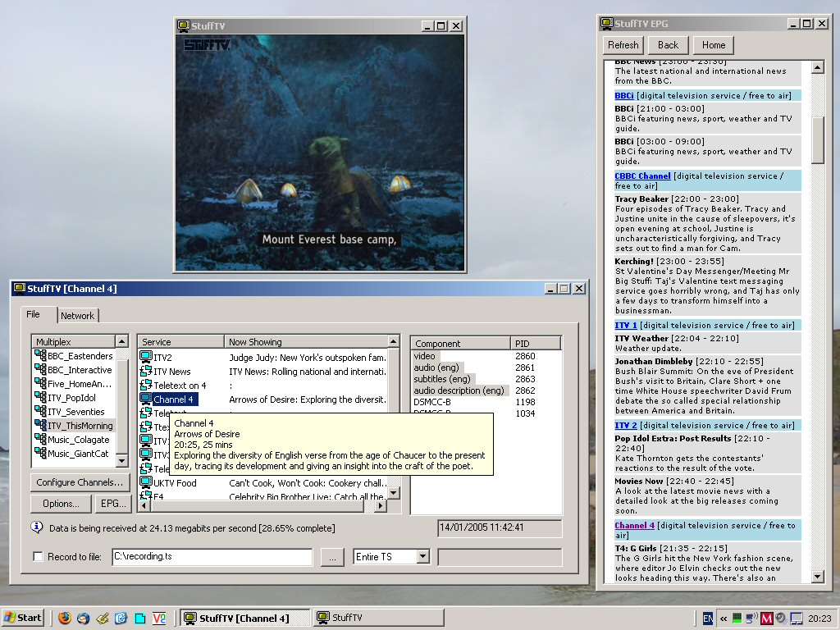
Task: Click Home in the StuffTV EPG window
Action: 714,45
